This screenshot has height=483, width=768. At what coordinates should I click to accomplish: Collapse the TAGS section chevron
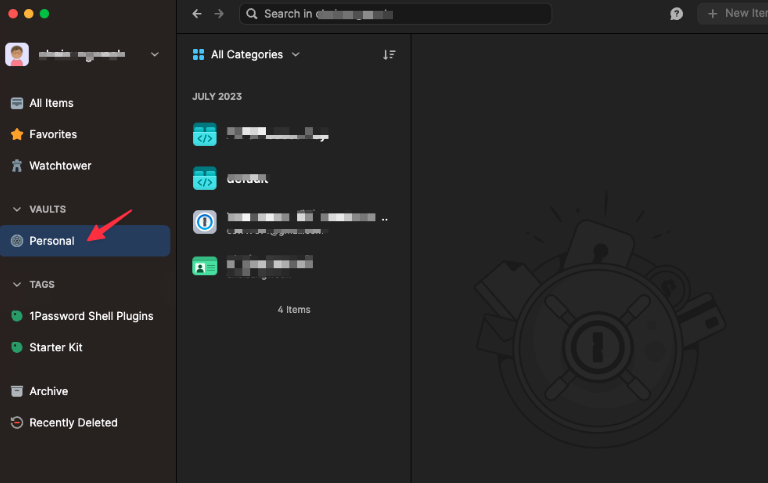tap(17, 285)
